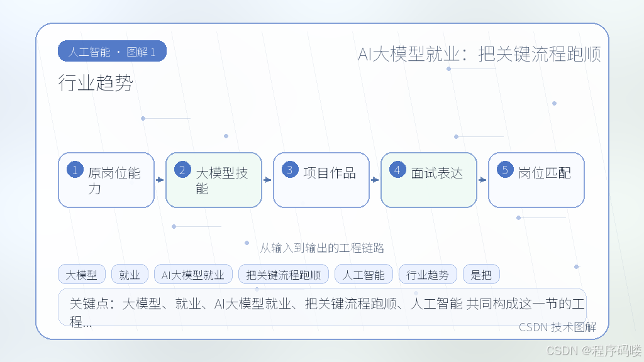644x362 pixels.
Task: Select step 2 box 大模型技能
Action: (214, 180)
